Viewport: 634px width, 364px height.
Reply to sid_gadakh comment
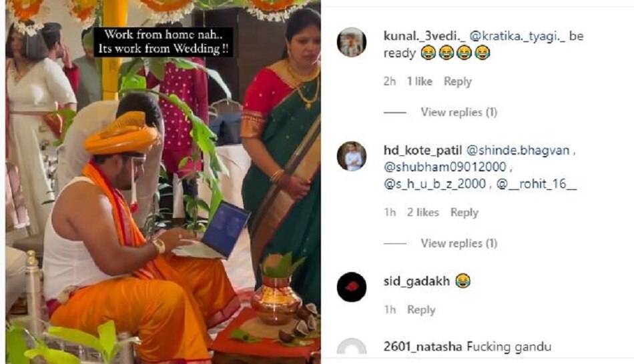coord(421,310)
